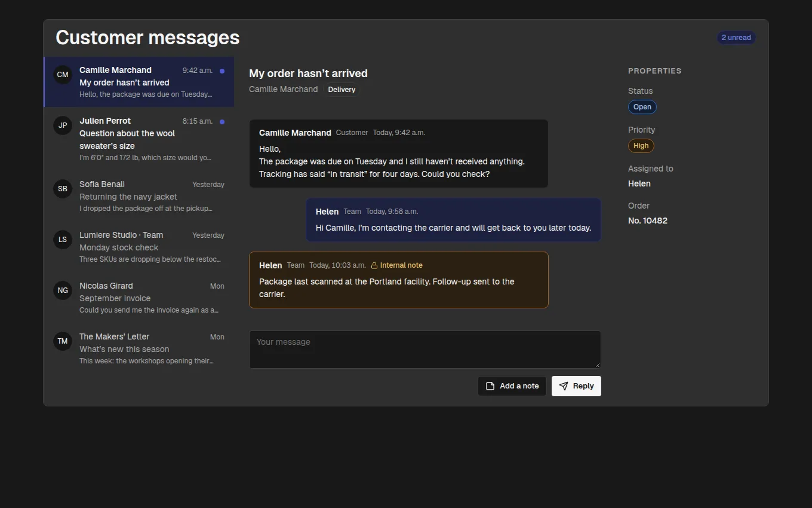812x508 pixels.
Task: Click the unread dot on Julien Perrot's conversation
Action: pos(222,121)
